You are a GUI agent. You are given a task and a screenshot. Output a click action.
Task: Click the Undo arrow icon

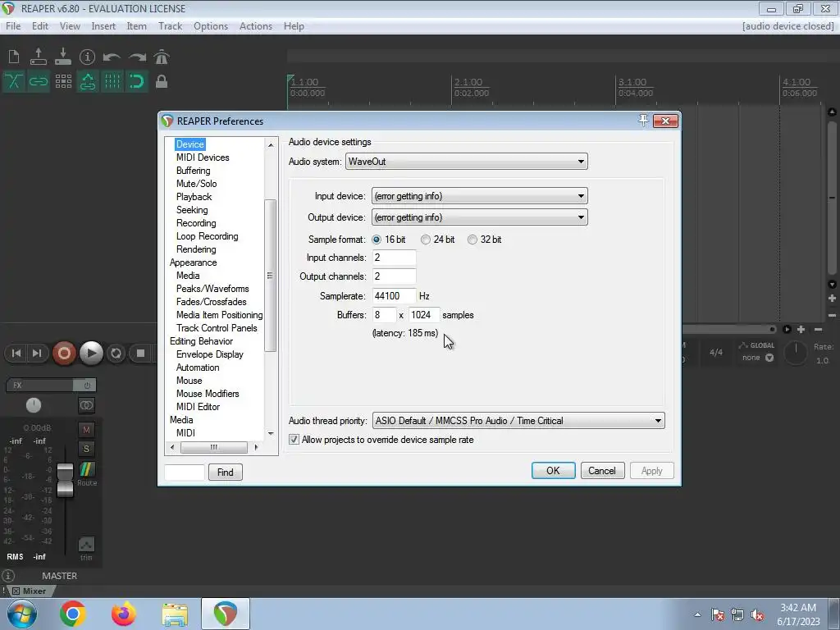coord(112,57)
